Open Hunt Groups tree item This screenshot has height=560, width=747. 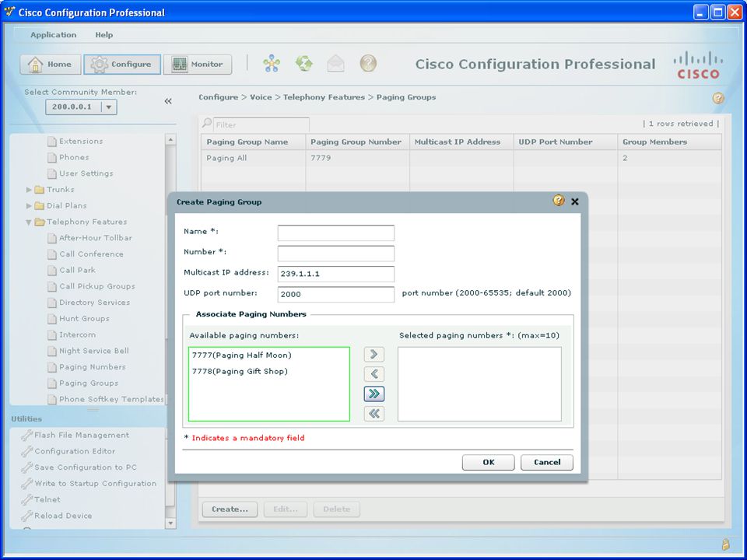(x=79, y=319)
